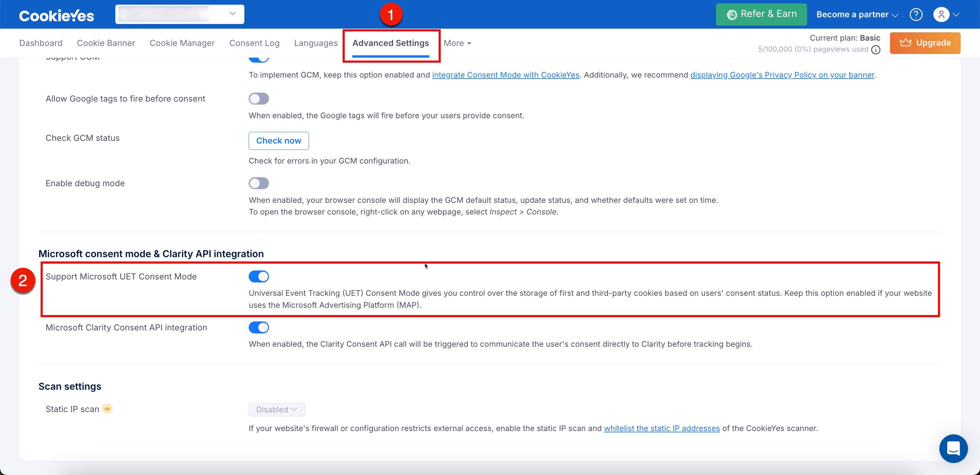Screen dimensions: 980x475
Task: Disable Support Microsoft UET Consent Mode toggle
Action: (259, 276)
